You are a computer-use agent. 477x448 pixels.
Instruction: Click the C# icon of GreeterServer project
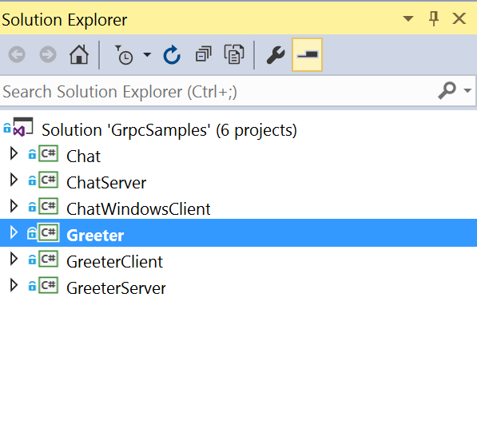[x=48, y=286]
